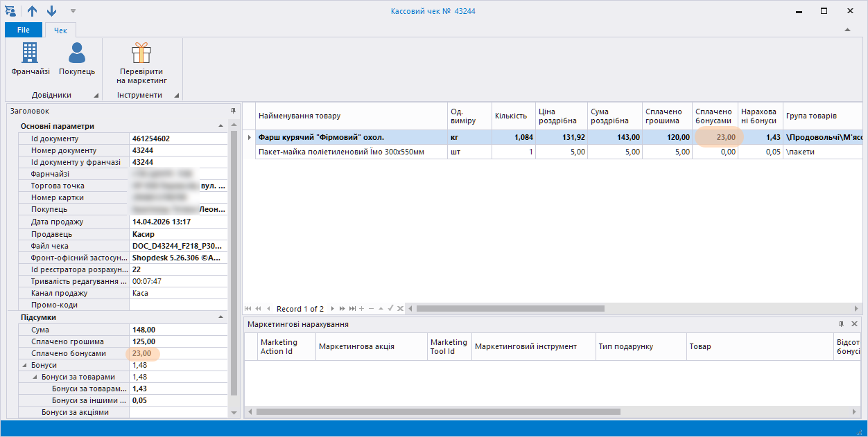Collapse the Бонуси tree node
This screenshot has height=437, width=868.
[x=25, y=365]
